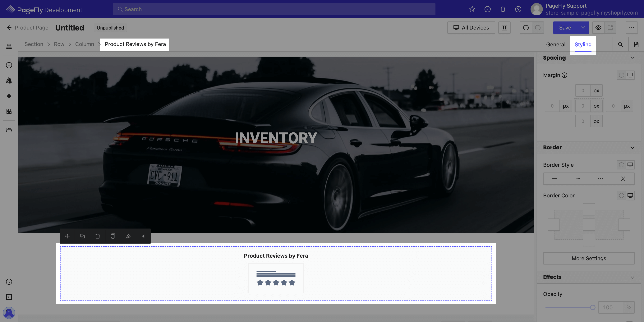
Task: Click the Opacity slider handle
Action: (x=593, y=307)
